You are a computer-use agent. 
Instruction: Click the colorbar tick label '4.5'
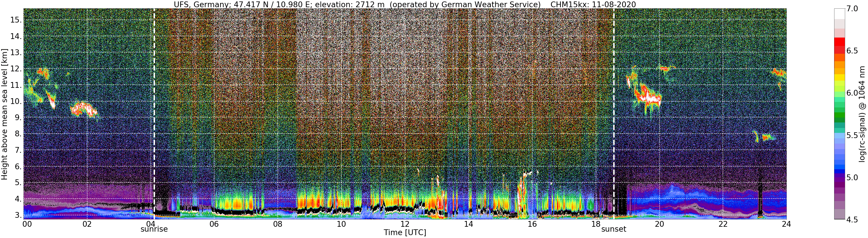click(852, 220)
